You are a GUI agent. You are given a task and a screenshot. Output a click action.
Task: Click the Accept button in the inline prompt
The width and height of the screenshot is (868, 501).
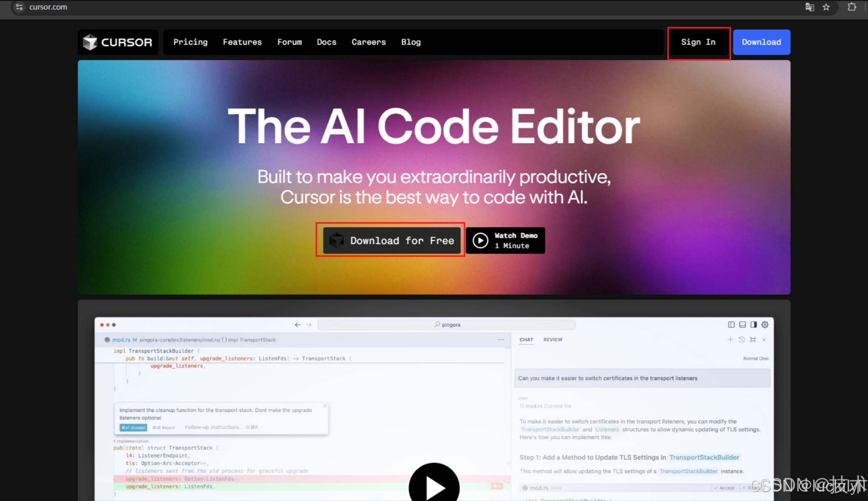click(134, 427)
